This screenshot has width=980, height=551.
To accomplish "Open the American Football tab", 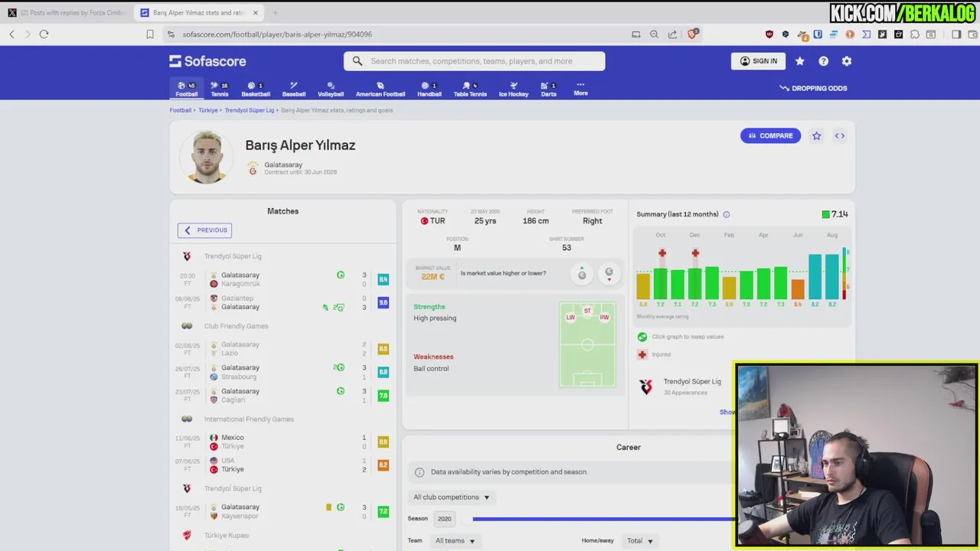I will (x=381, y=89).
